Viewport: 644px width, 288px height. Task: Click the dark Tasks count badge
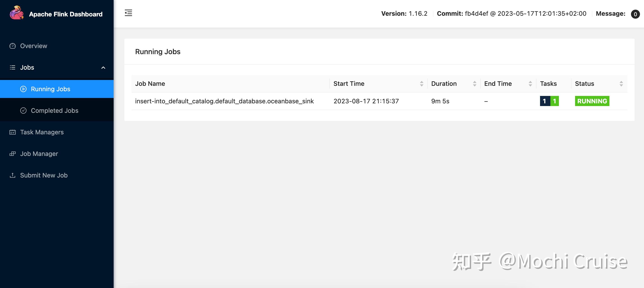[x=544, y=101]
